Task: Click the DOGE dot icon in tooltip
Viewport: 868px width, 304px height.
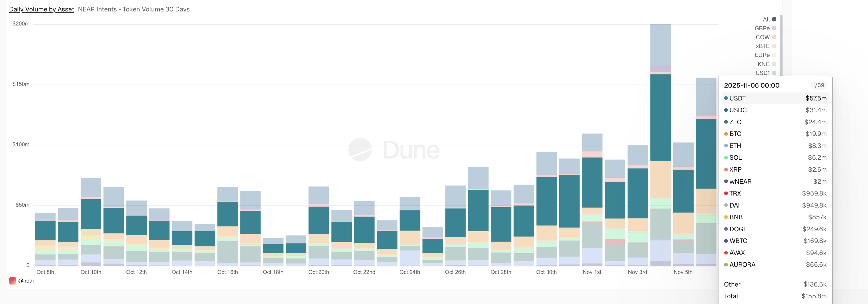Action: (x=726, y=229)
